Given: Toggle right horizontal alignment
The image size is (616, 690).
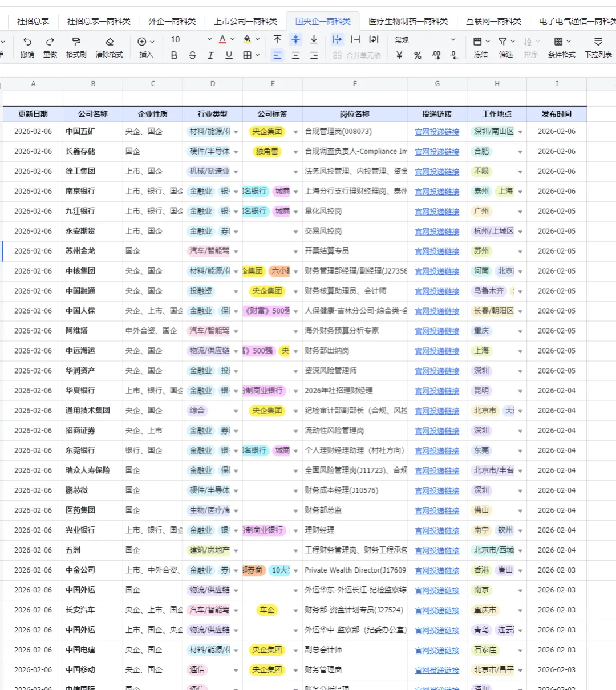Looking at the screenshot, I should click(x=314, y=55).
